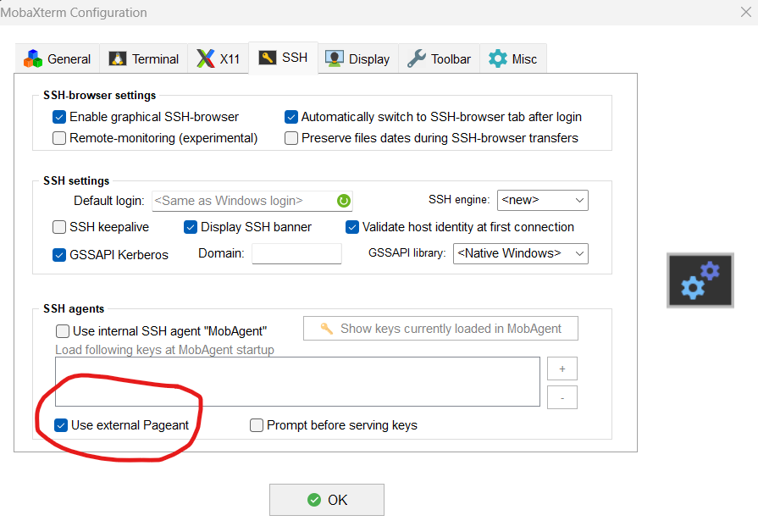Screen dimensions: 758x532
Task: Switch to the Misc tab
Action: 513,59
